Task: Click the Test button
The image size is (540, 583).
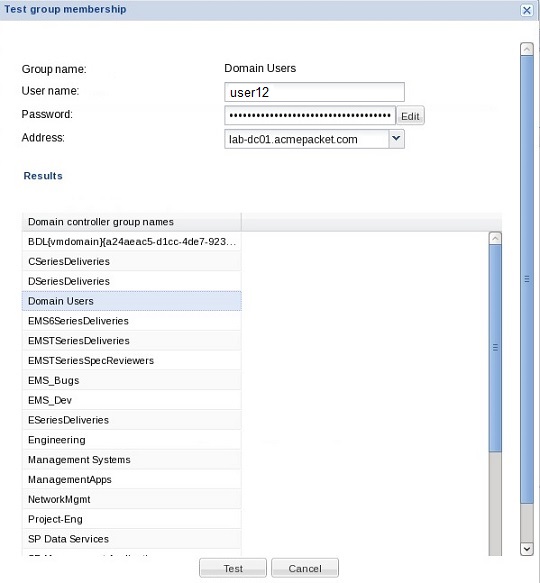Action: [233, 568]
